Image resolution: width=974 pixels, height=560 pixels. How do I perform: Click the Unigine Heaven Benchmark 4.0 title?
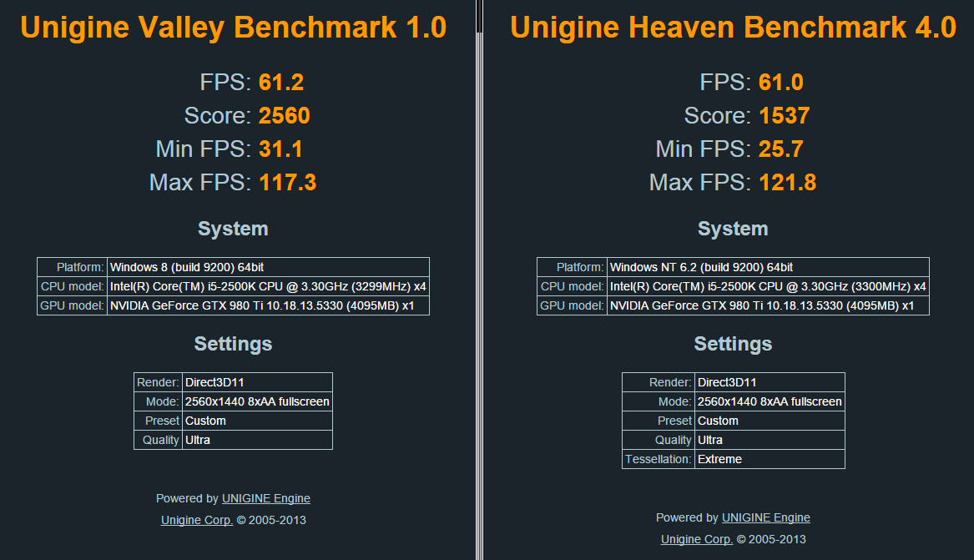(733, 28)
